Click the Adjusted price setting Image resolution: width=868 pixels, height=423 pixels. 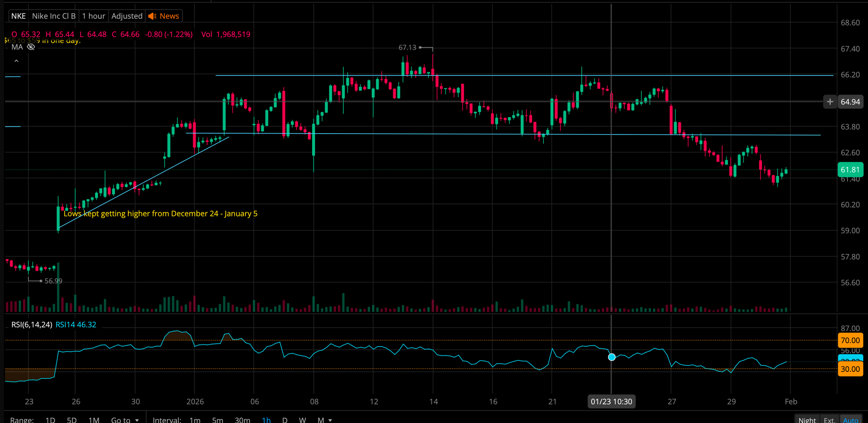127,16
